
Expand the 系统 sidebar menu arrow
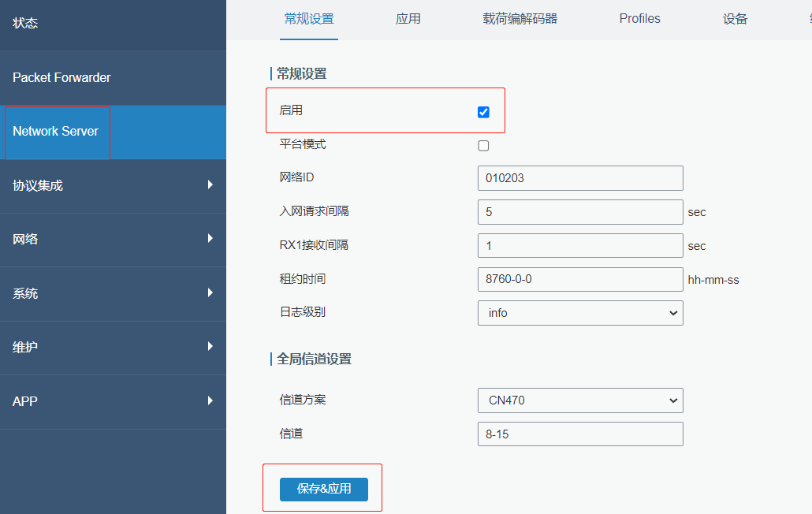pyautogui.click(x=210, y=292)
